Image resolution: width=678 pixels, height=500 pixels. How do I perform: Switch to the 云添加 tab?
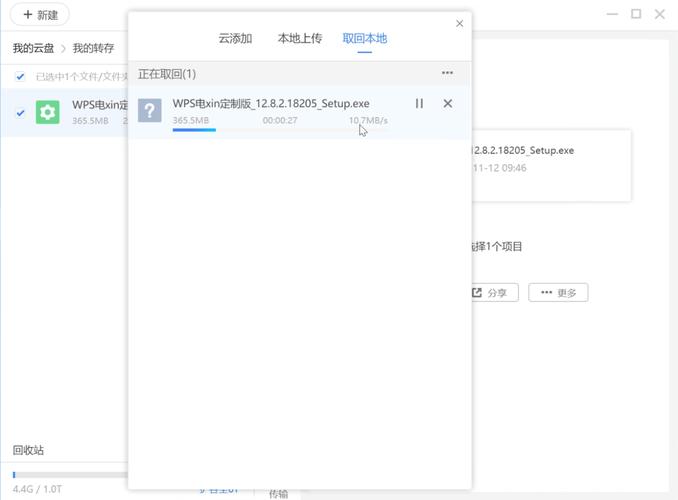(x=235, y=38)
